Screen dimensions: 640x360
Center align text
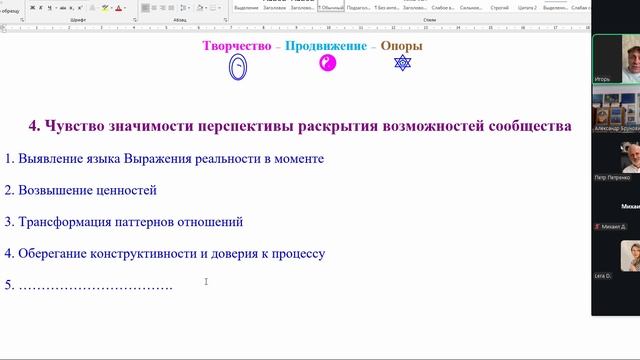click(x=154, y=8)
